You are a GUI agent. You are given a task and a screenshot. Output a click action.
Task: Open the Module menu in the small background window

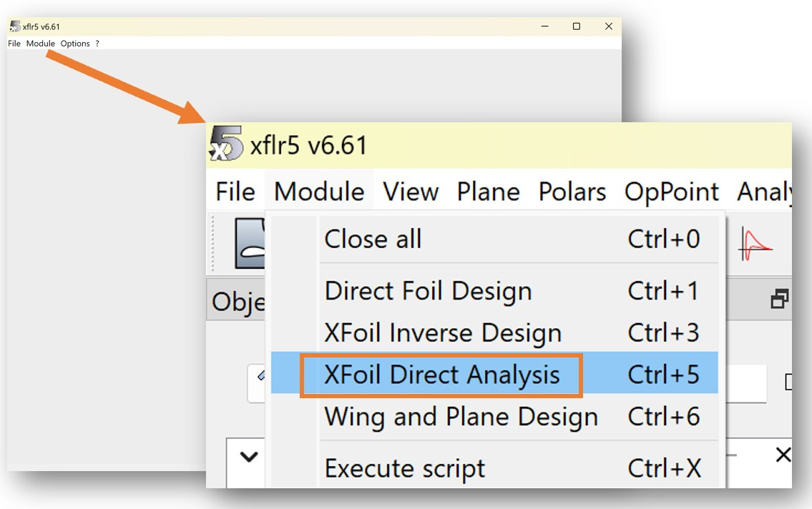click(x=40, y=44)
